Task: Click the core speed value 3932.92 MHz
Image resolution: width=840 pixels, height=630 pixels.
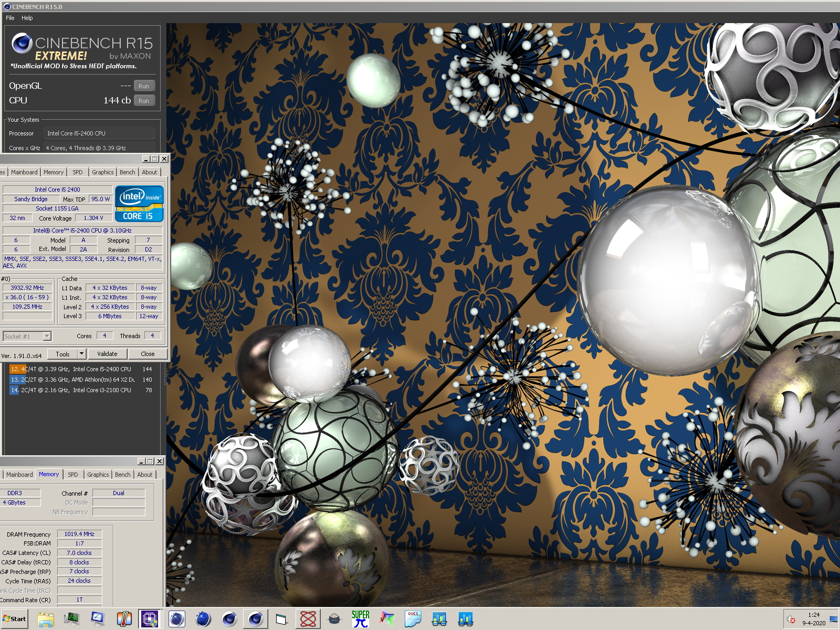Action: [x=27, y=288]
